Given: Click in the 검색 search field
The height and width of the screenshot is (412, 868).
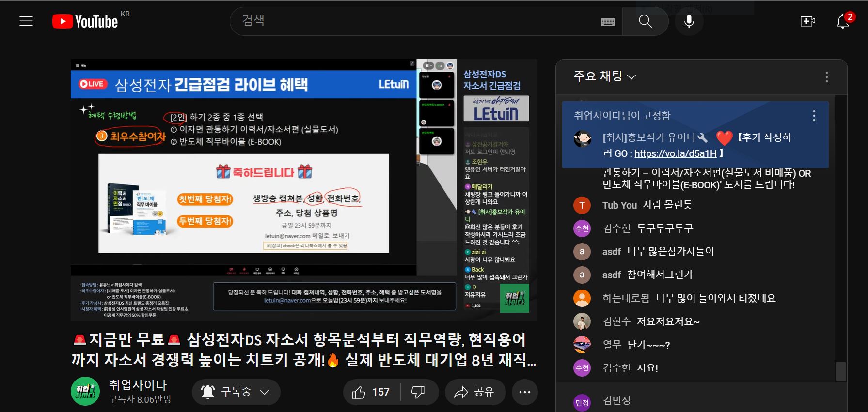Looking at the screenshot, I should coord(417,21).
